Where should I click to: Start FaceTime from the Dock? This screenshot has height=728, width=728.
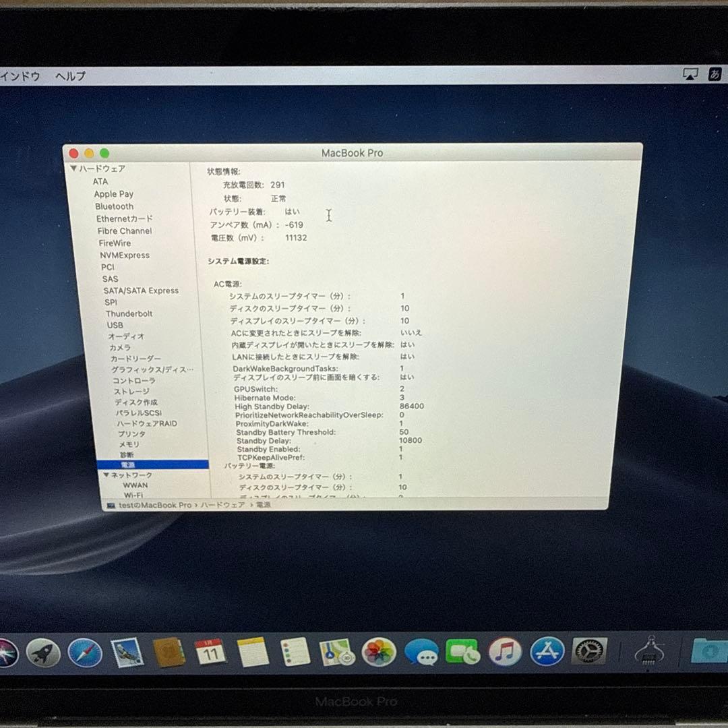(x=462, y=653)
